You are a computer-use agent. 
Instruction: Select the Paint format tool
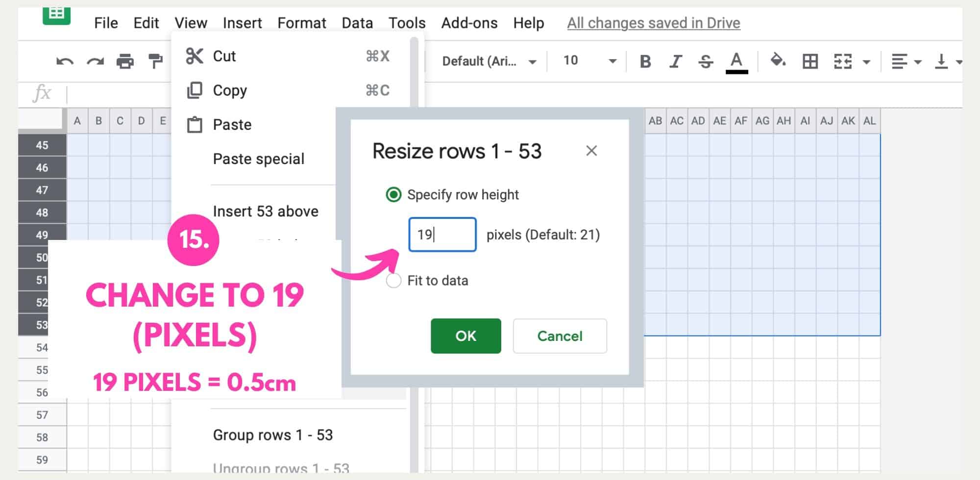(x=155, y=60)
